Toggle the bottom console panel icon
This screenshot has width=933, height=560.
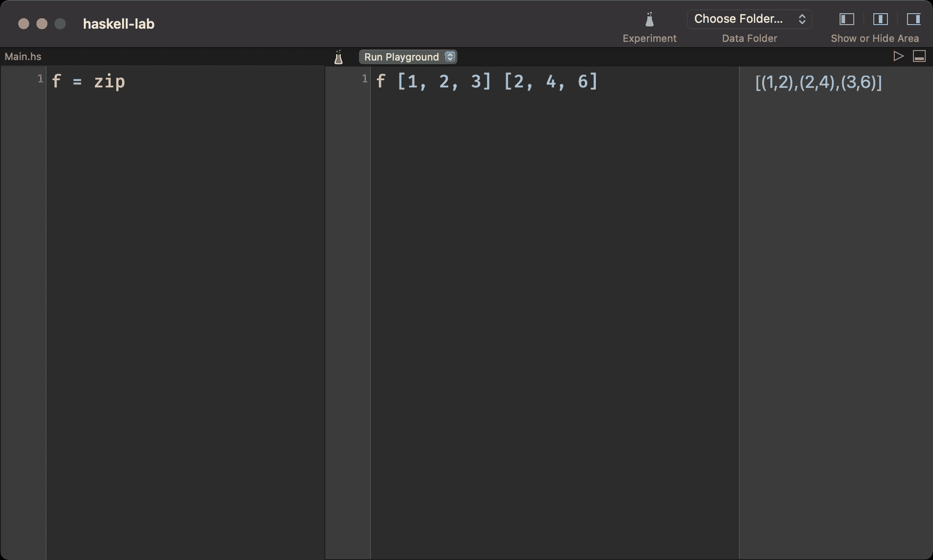click(919, 56)
